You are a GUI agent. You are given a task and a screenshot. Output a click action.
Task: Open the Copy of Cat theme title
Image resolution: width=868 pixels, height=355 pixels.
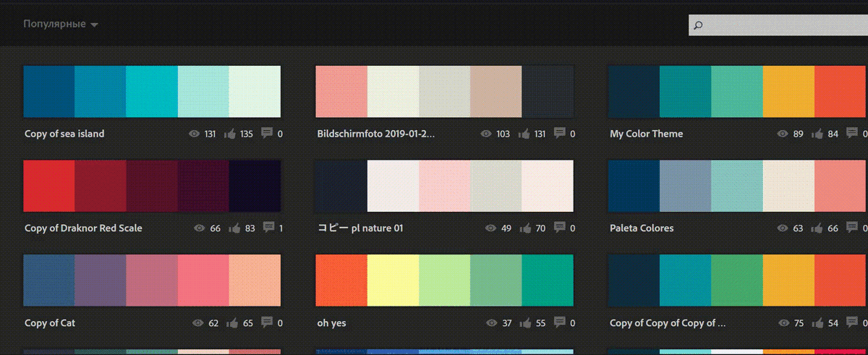click(x=49, y=323)
